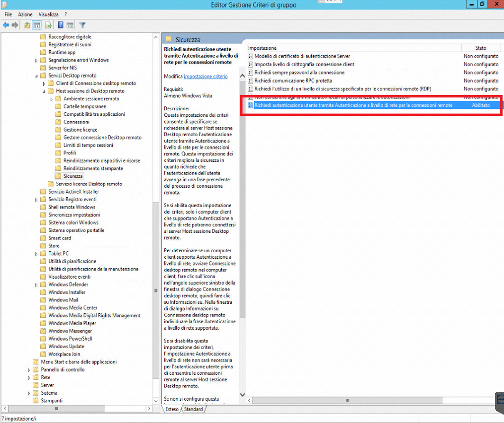The height and width of the screenshot is (423, 504).
Task: Click the folder icon next to Windows PowerShell
Action: (x=43, y=338)
